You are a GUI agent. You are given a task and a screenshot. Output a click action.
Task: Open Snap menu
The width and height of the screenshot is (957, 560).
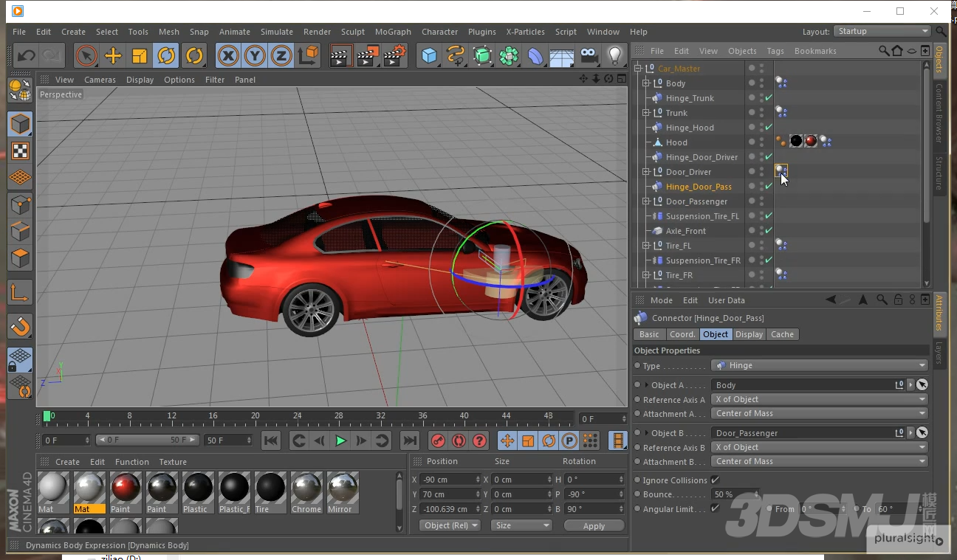click(199, 32)
